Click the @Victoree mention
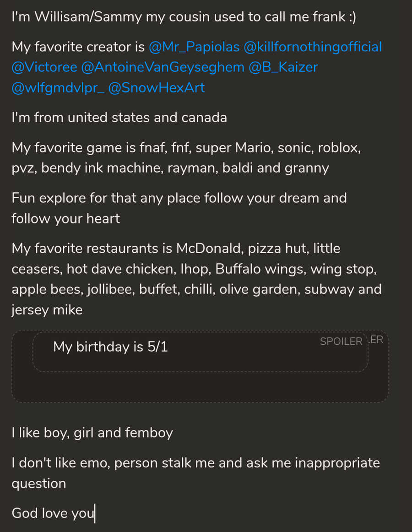Viewport: 412px width, 532px height. pyautogui.click(x=44, y=67)
